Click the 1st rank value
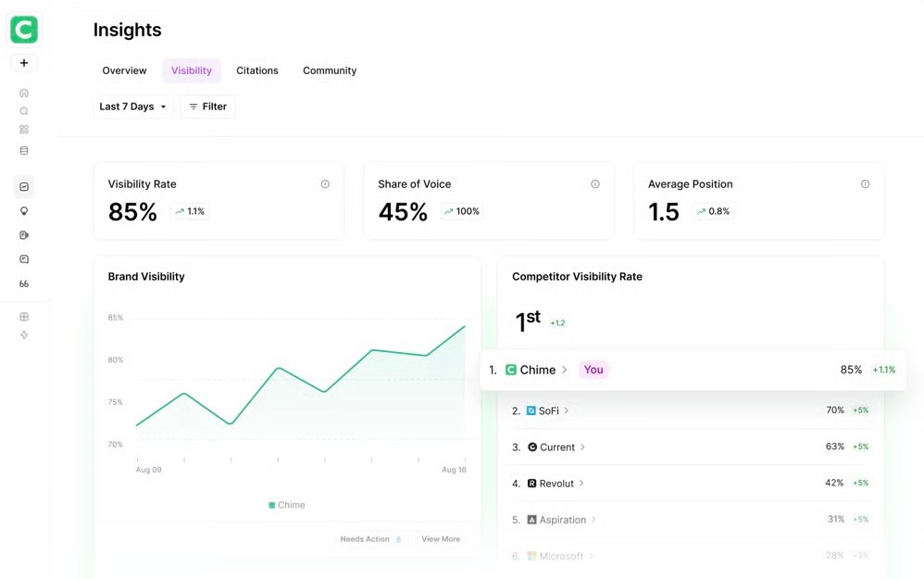The width and height of the screenshot is (924, 579). coord(528,321)
